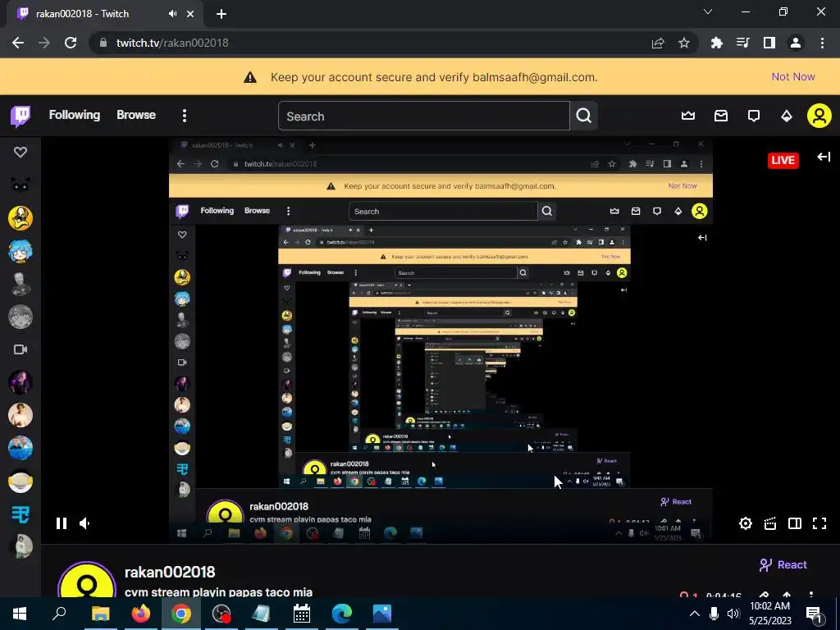Open rakan002018 channel name link
The width and height of the screenshot is (840, 630).
(x=170, y=572)
